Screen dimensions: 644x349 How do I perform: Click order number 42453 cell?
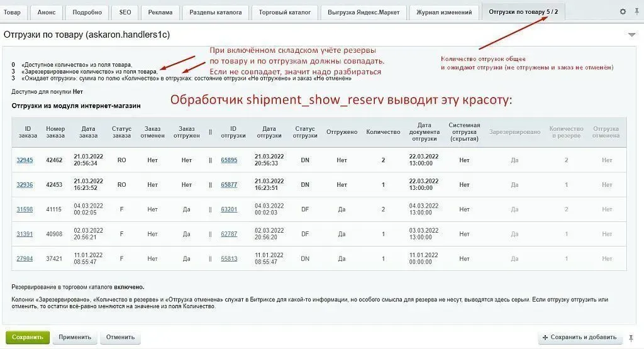pos(54,185)
